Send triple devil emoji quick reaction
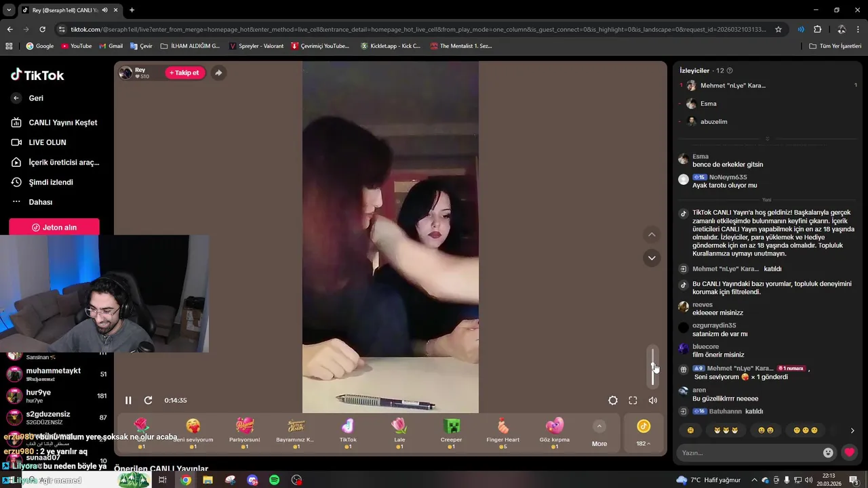Screen dimensions: 868x488 726,430
